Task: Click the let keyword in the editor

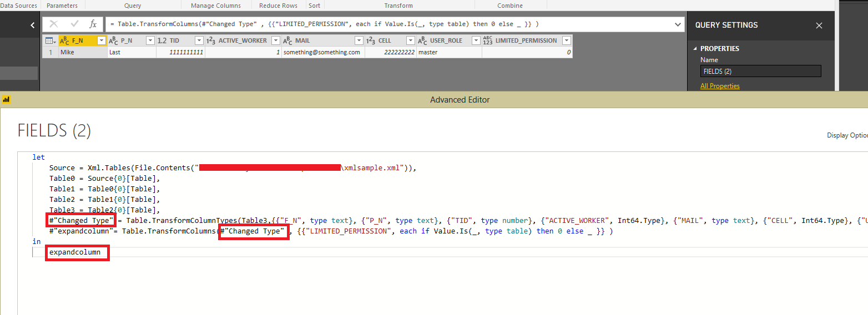Action: pos(39,157)
